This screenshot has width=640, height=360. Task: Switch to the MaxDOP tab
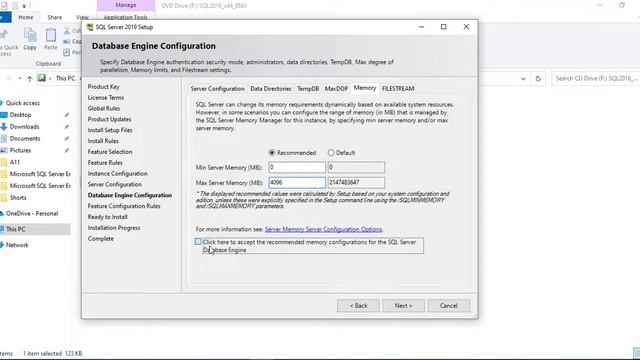336,89
